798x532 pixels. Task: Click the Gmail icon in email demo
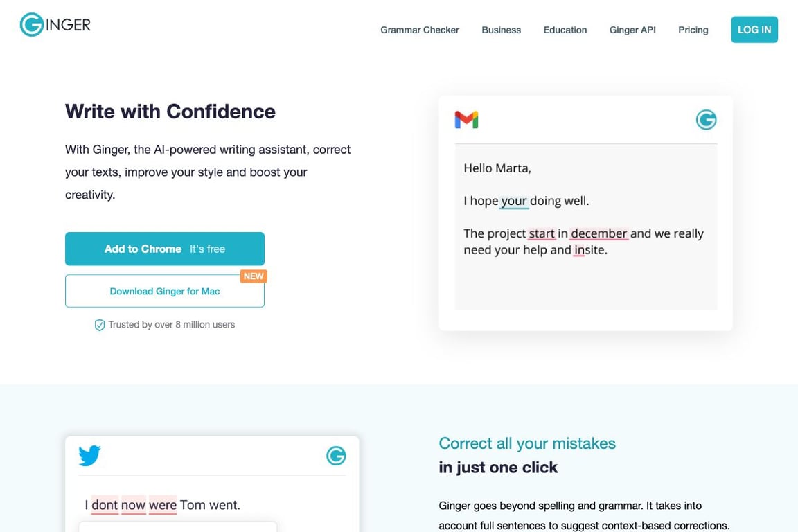tap(466, 120)
